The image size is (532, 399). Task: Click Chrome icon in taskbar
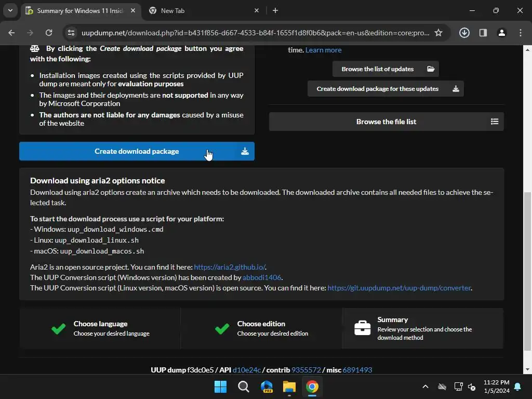point(312,387)
